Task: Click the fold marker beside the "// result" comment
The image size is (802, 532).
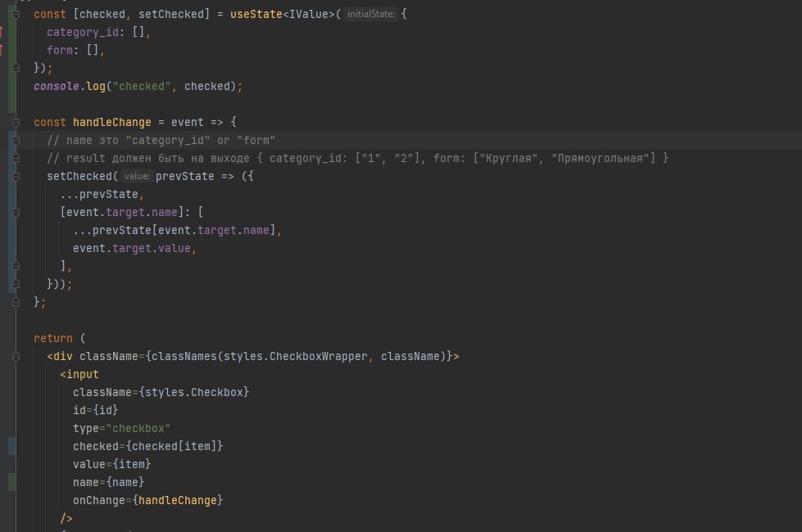Action: click(x=16, y=158)
